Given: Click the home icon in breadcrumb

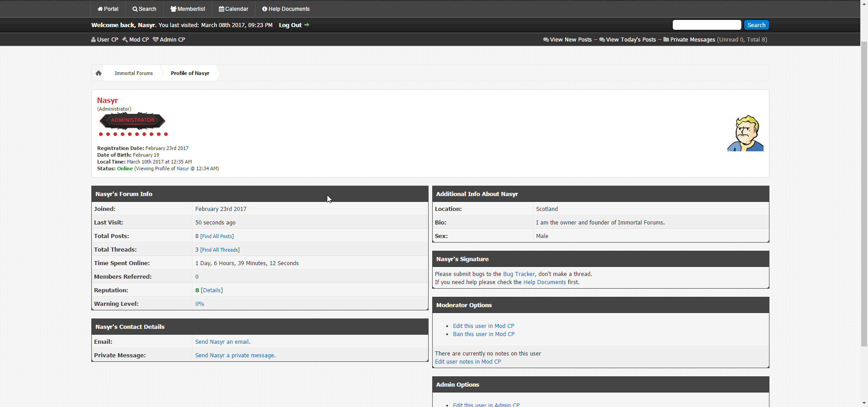Looking at the screenshot, I should click(98, 73).
